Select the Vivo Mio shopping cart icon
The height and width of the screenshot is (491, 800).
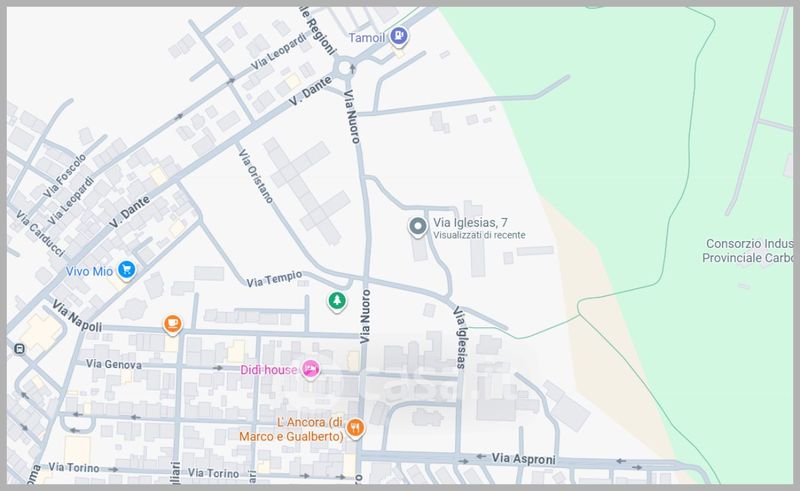tap(126, 270)
